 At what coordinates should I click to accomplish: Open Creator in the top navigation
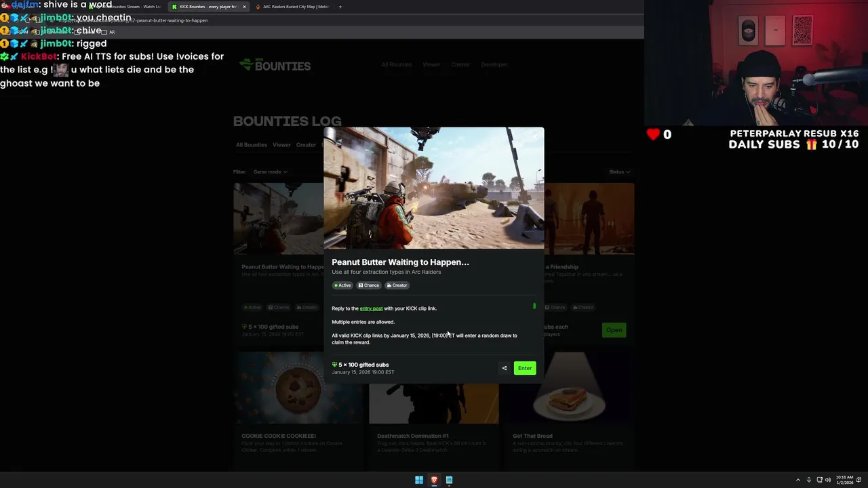460,64
